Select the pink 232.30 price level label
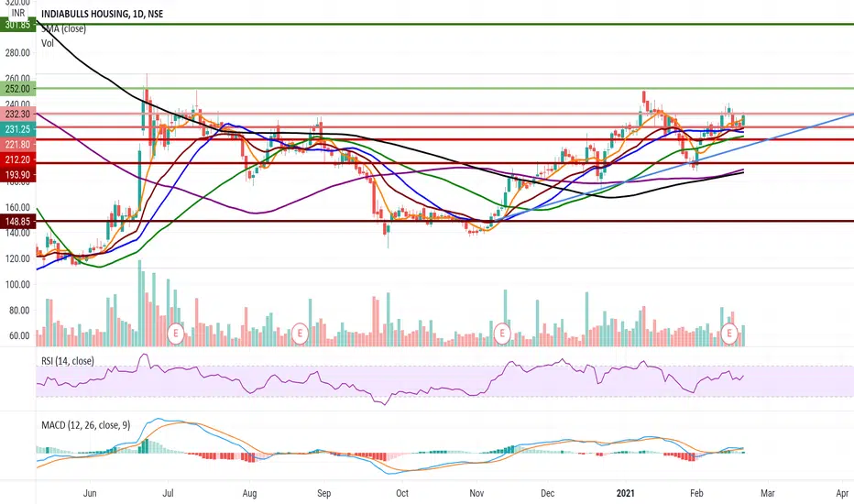Viewport: 854px width, 504px height. point(17,114)
